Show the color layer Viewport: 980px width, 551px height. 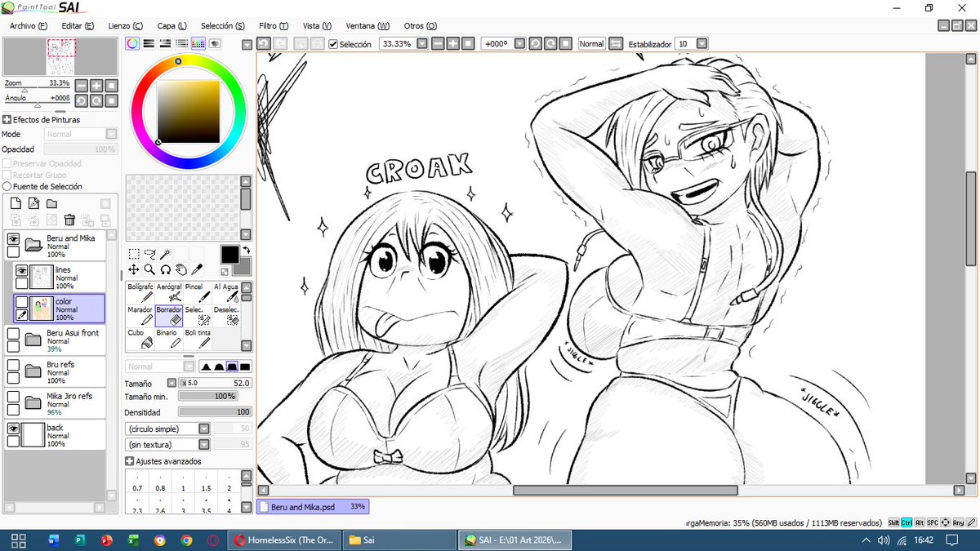22,302
